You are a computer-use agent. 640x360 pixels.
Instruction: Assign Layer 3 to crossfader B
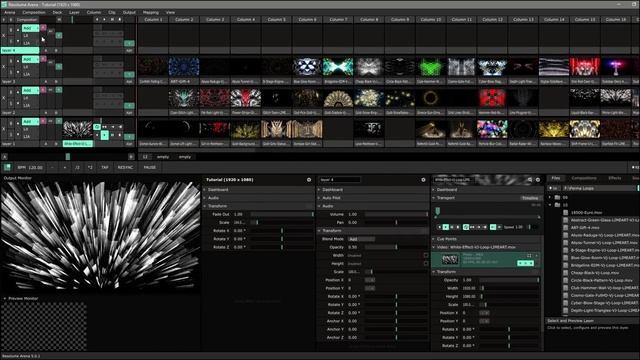click(56, 82)
